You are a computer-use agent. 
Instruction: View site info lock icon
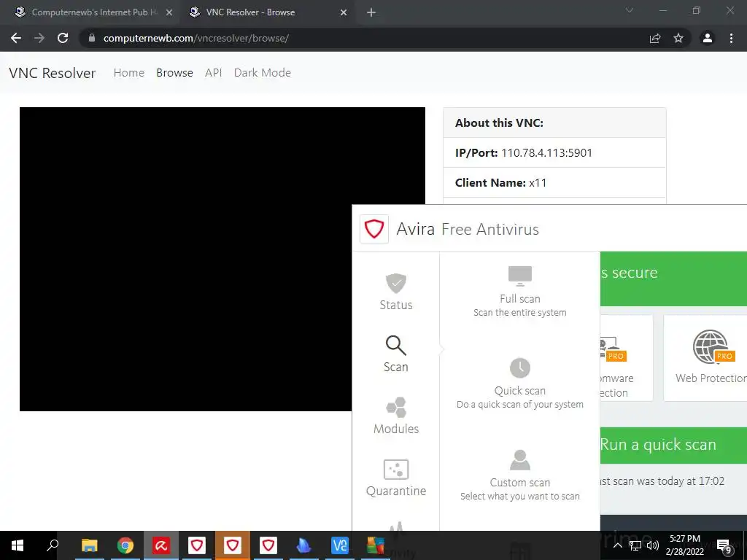[92, 38]
